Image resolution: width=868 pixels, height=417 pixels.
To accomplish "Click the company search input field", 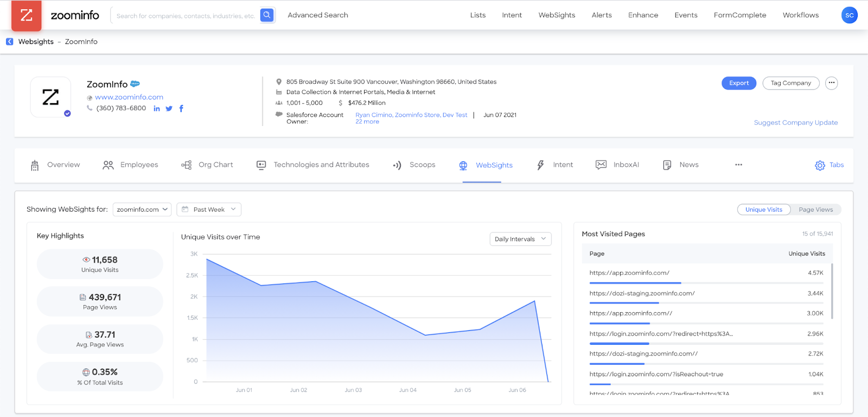I will (186, 16).
